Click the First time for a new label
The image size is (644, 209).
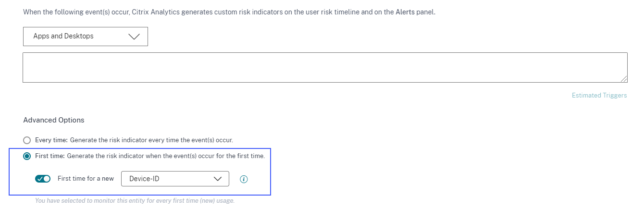click(x=86, y=179)
